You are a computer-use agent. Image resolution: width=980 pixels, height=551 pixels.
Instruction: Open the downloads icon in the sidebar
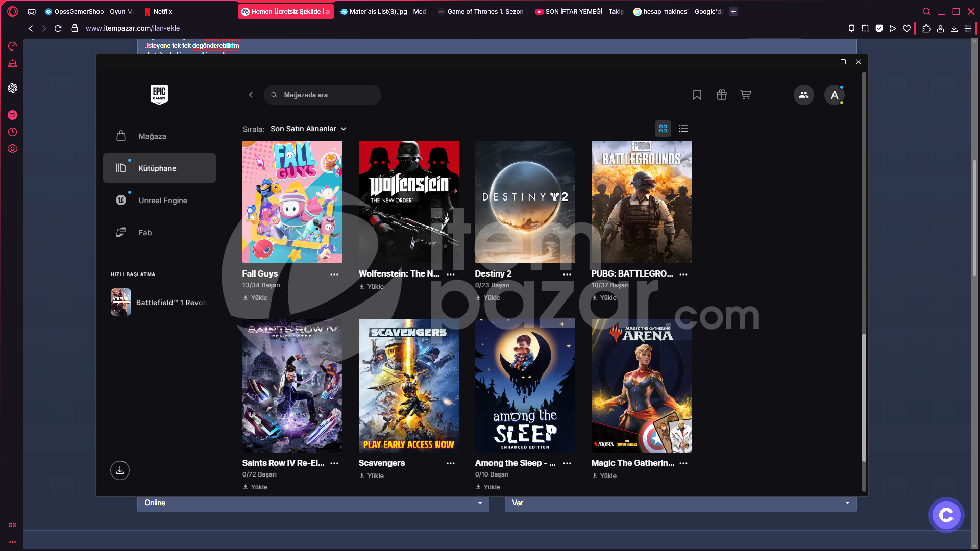coord(120,470)
